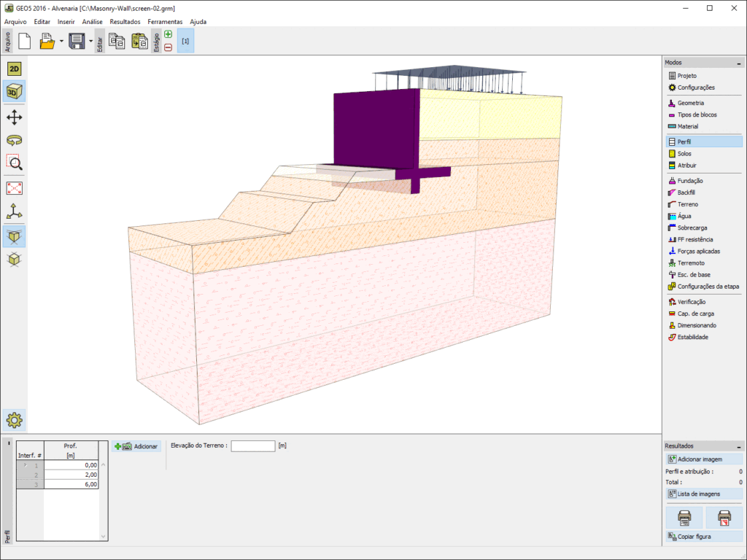Open Esc. de base mode

pos(704,275)
